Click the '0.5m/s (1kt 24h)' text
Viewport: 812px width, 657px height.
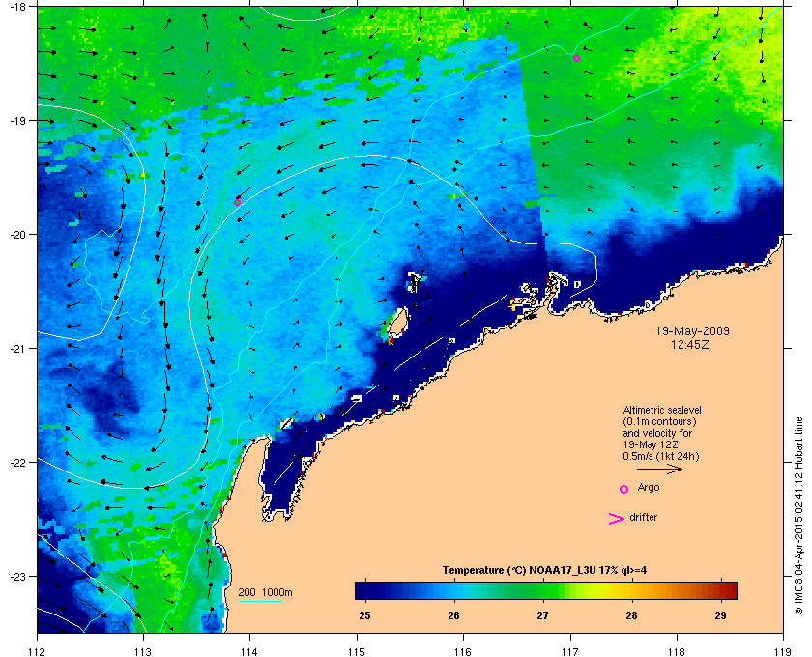click(661, 457)
